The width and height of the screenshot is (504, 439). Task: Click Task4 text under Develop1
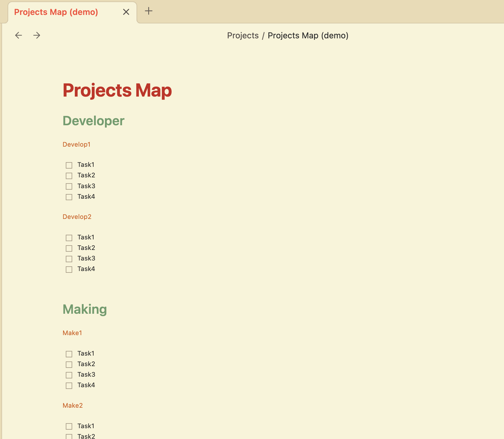tap(86, 196)
